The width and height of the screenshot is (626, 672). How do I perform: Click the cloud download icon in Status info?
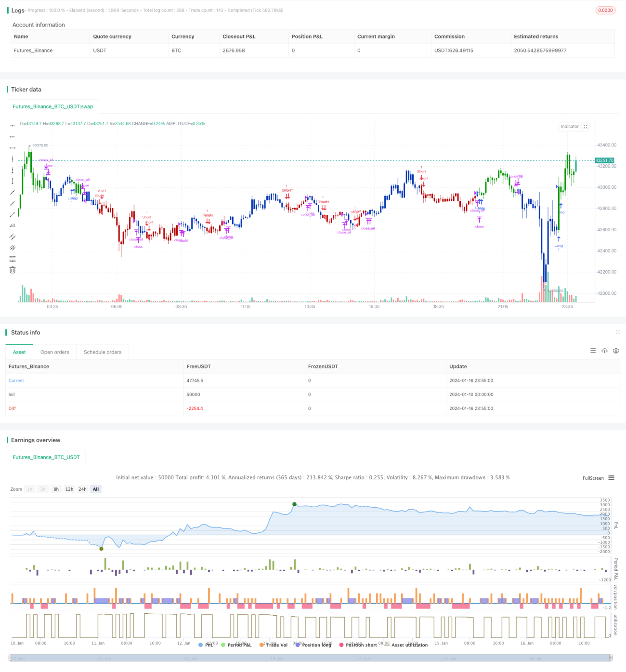pyautogui.click(x=604, y=351)
